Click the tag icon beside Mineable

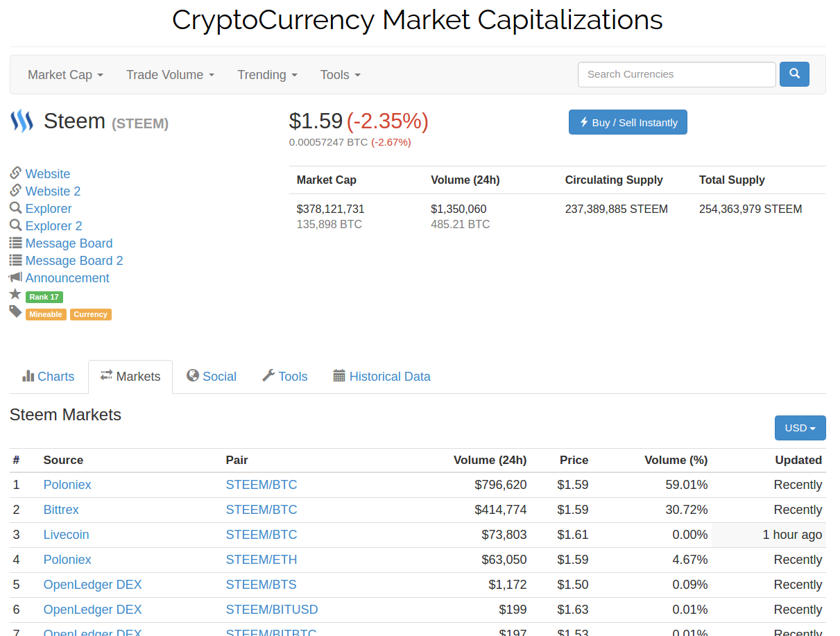[x=15, y=311]
